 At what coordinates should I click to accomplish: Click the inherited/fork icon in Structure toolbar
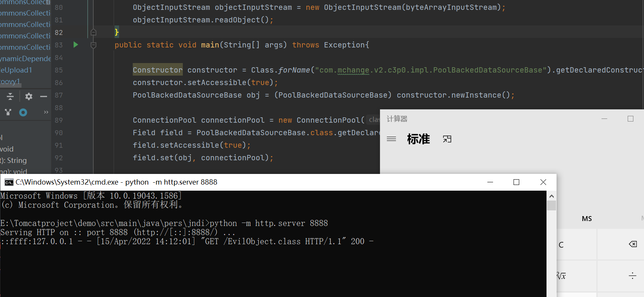(8, 112)
